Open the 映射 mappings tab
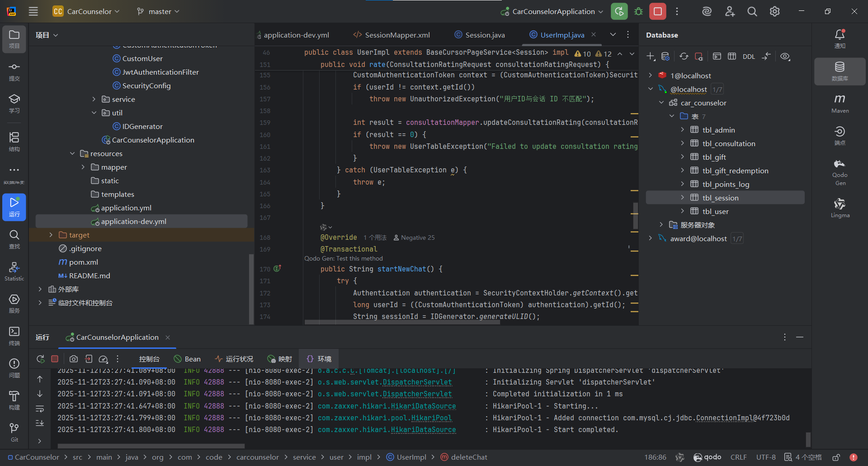Image resolution: width=868 pixels, height=466 pixels. 280,359
